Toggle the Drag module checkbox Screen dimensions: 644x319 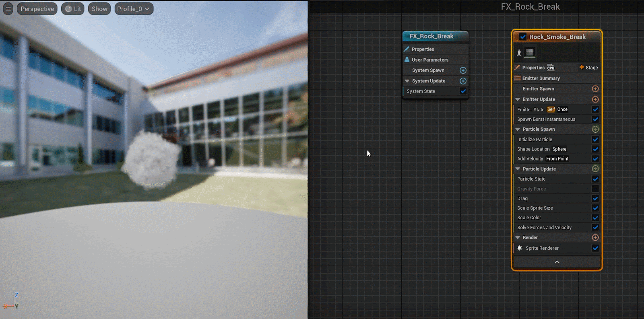595,198
